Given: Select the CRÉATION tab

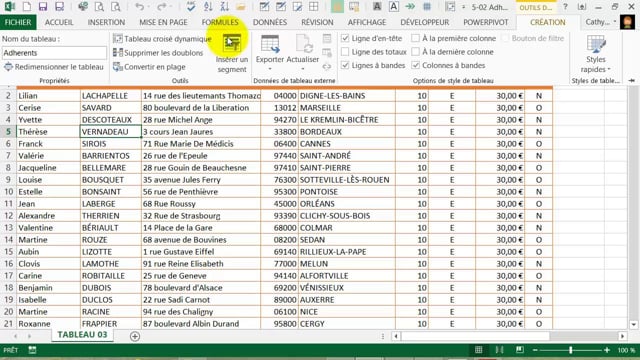Looking at the screenshot, I should [547, 22].
